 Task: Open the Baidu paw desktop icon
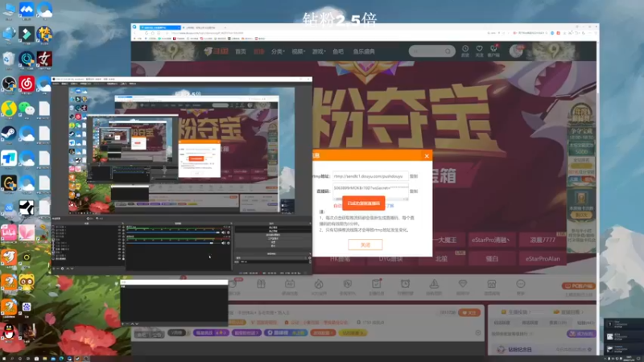(27, 306)
